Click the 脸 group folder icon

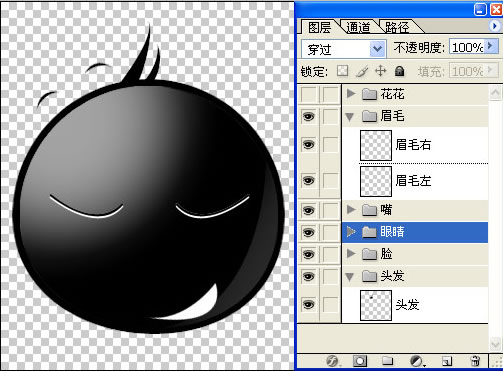pyautogui.click(x=369, y=254)
